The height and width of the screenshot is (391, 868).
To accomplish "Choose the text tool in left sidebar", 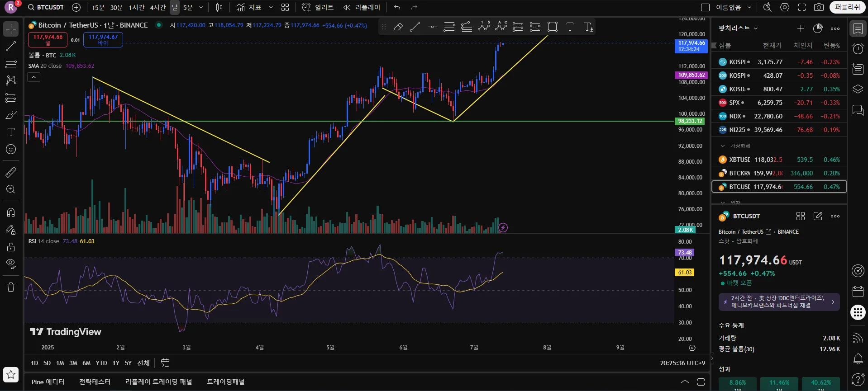I will click(x=11, y=132).
